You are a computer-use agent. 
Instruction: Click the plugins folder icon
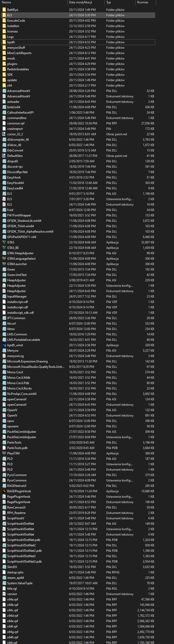tap(4, 64)
